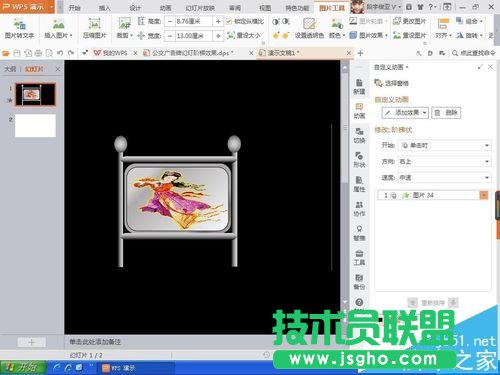Open the 速度 speed dropdown
The height and width of the screenshot is (375, 500).
click(445, 178)
